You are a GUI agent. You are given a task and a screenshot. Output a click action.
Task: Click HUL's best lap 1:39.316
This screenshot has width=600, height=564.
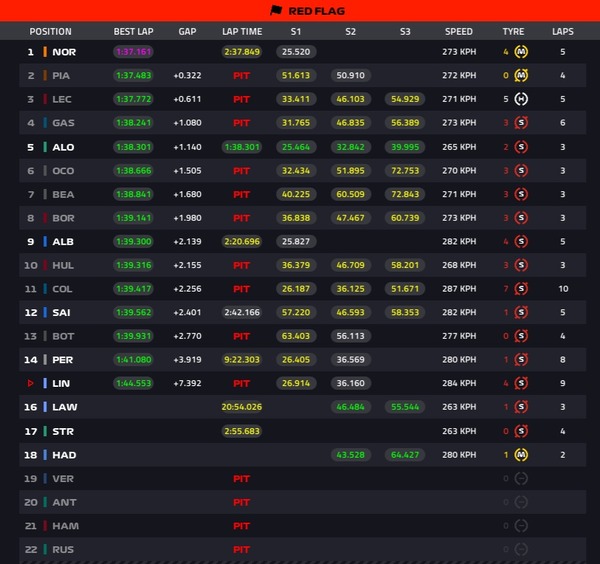coord(134,265)
